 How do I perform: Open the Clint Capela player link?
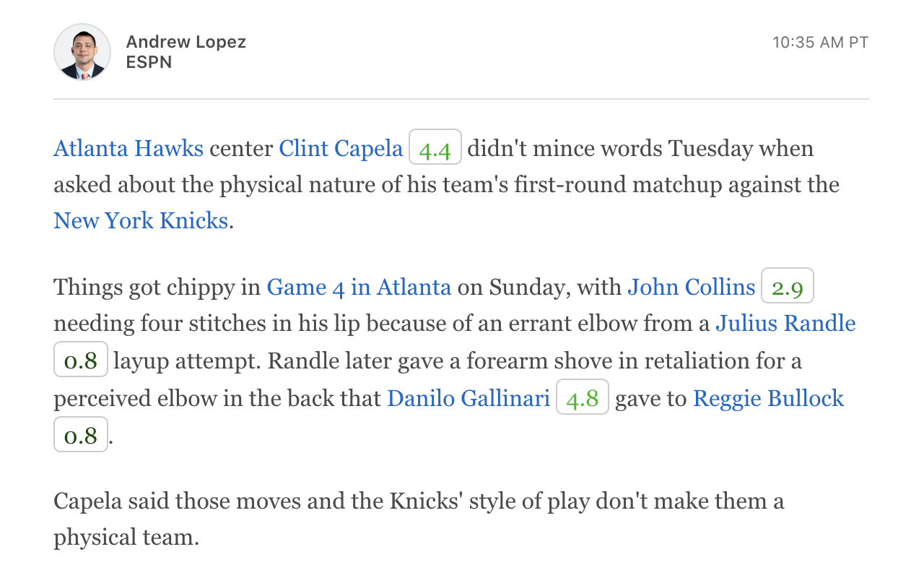click(x=341, y=148)
